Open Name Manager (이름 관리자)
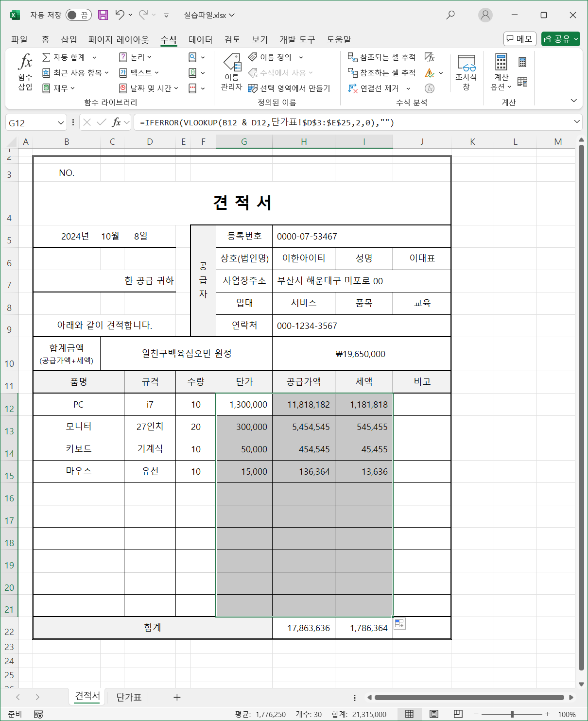The width and height of the screenshot is (588, 721). coord(232,72)
